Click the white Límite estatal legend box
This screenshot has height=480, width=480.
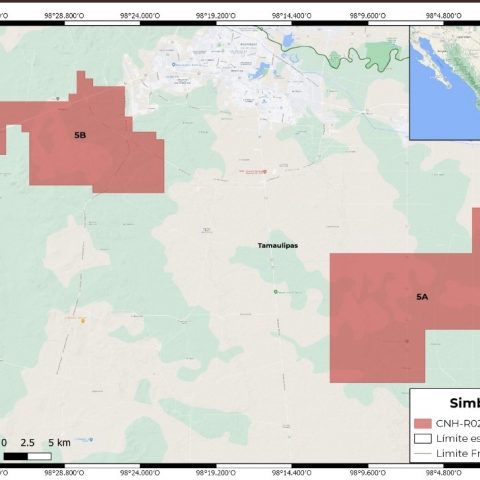[x=423, y=438]
